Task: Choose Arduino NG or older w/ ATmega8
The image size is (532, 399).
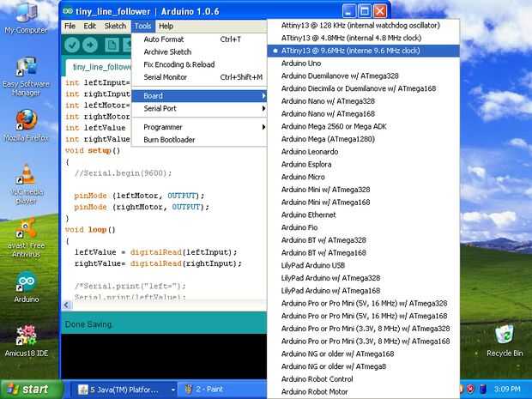Action: point(363,366)
